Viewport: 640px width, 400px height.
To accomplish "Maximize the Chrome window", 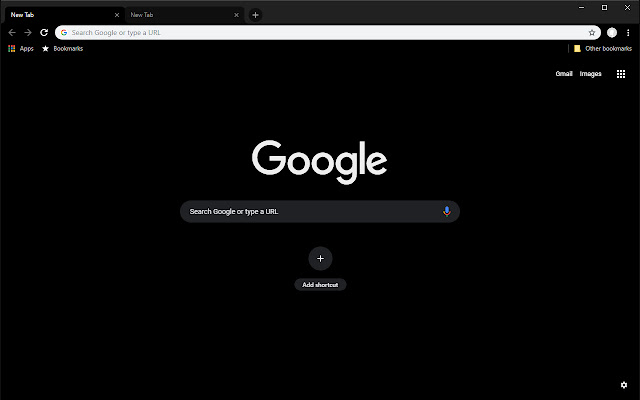I will (x=604, y=7).
